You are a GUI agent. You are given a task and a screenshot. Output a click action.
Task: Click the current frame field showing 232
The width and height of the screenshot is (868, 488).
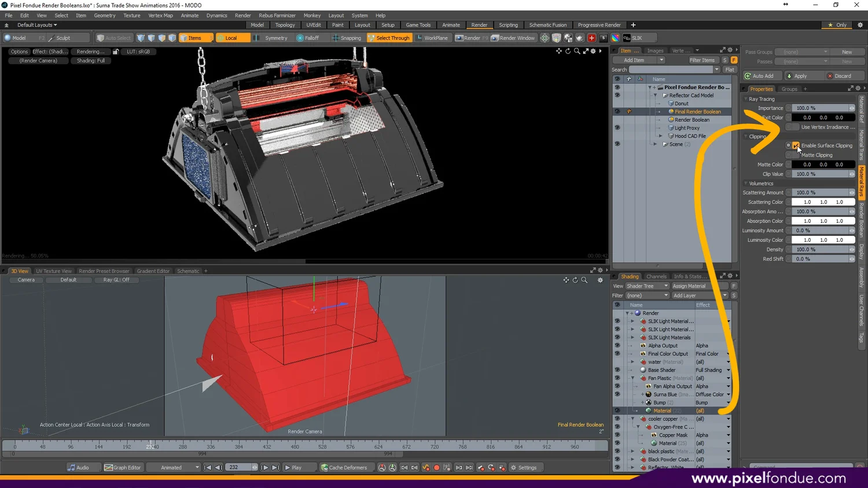(x=239, y=467)
